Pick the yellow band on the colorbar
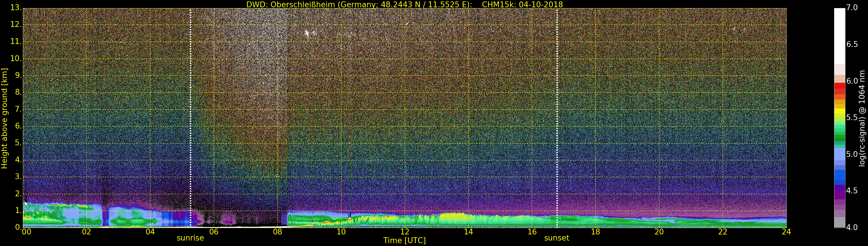 (x=839, y=111)
